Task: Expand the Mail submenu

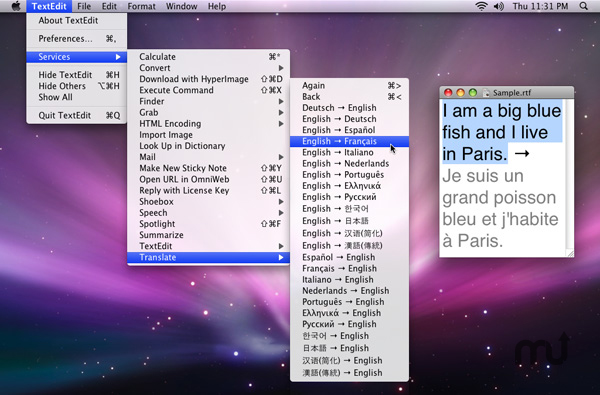Action: 209,157
